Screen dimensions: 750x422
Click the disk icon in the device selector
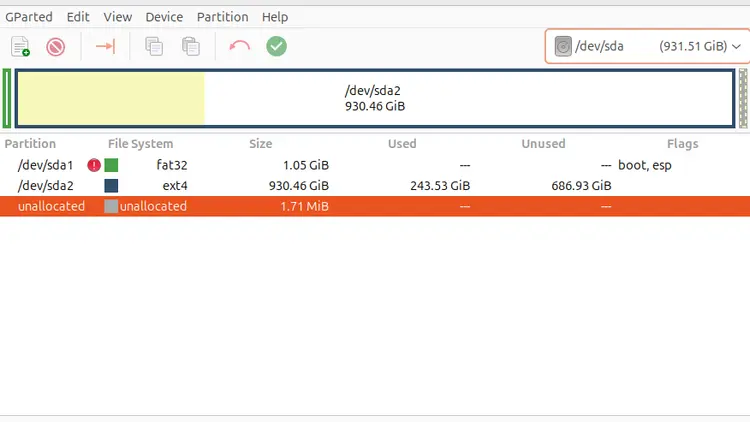563,46
